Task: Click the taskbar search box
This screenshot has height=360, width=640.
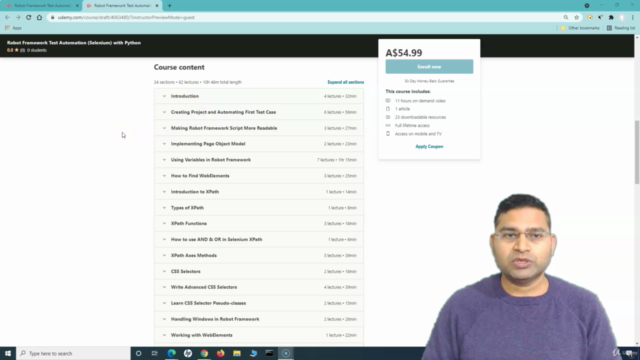Action: [73, 353]
